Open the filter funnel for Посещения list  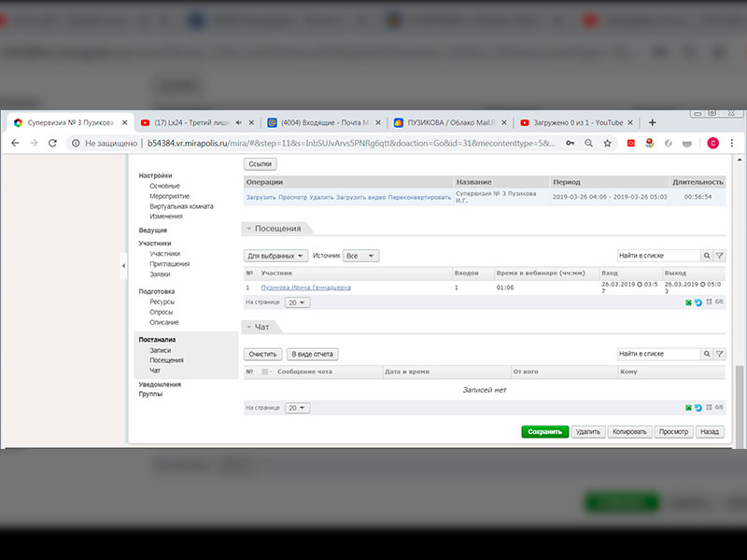720,256
